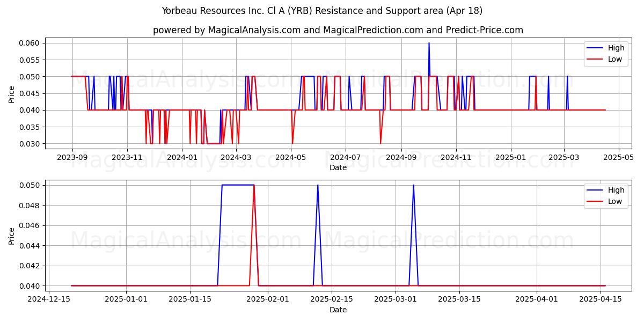The width and height of the screenshot is (644, 322).
Task: Click the '2025-03-15' x-axis label
Action: (459, 300)
